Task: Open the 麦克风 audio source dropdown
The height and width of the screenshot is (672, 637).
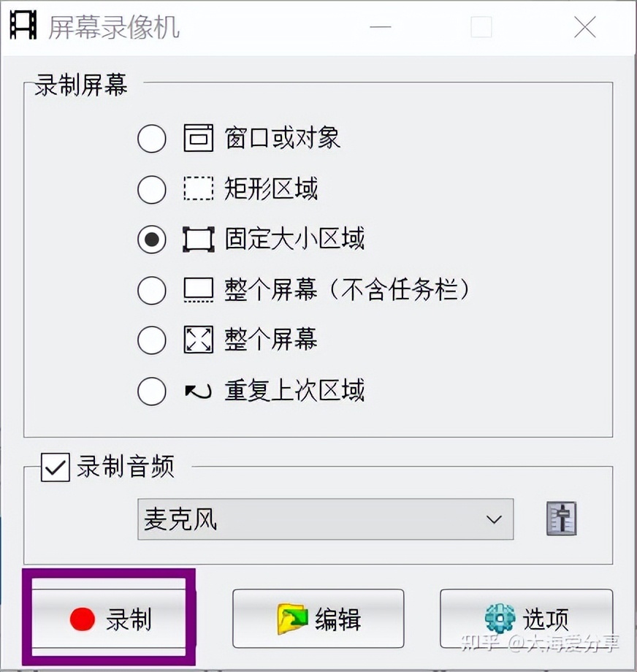Action: 495,519
